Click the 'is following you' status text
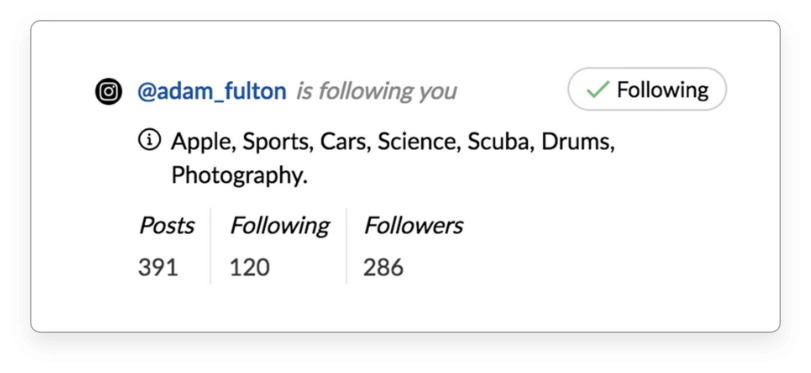 377,92
